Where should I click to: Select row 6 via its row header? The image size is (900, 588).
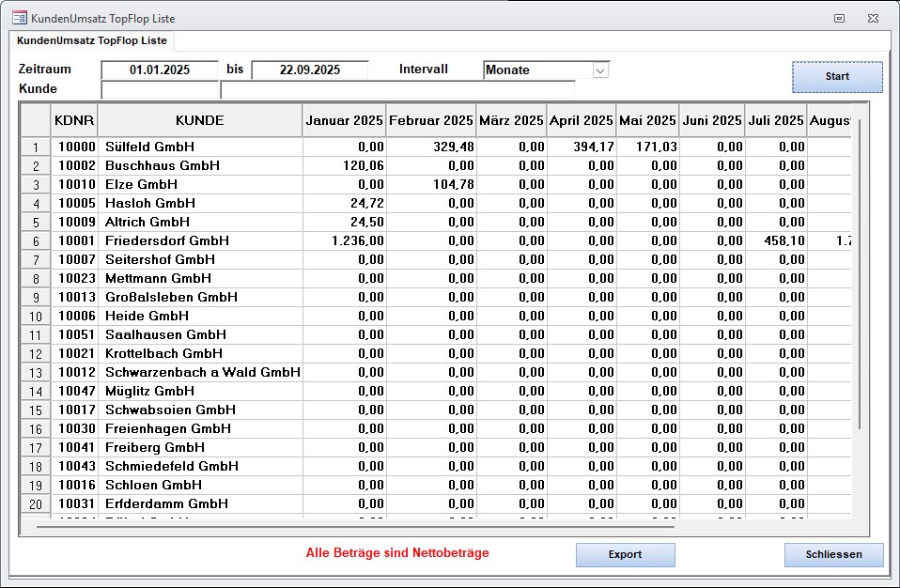(36, 241)
